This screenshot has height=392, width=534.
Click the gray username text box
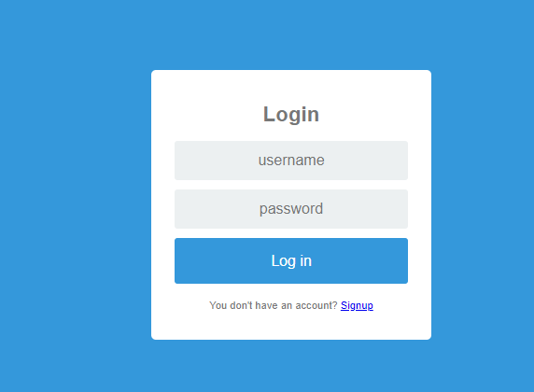291,161
